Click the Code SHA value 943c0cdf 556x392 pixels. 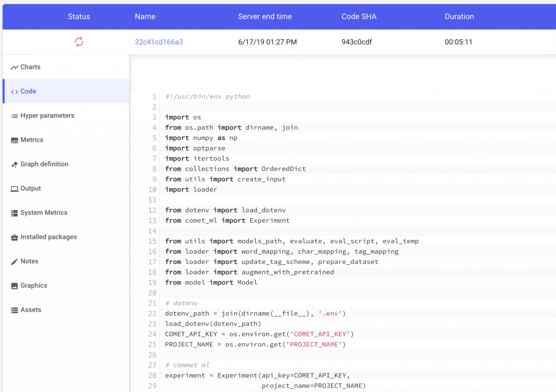357,42
